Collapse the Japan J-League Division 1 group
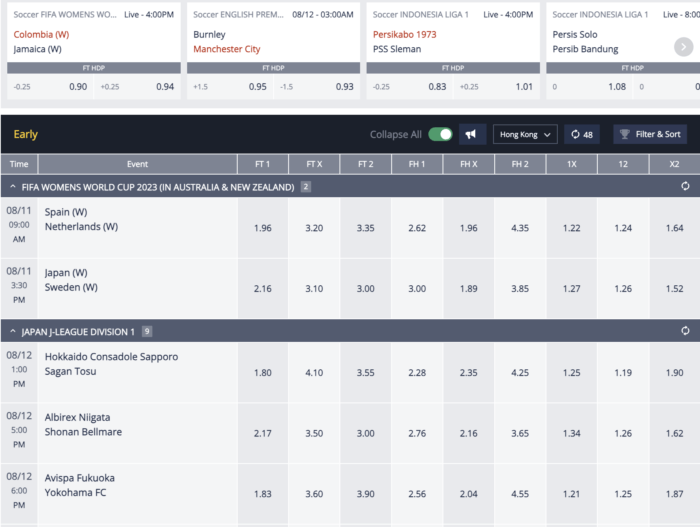This screenshot has width=700, height=527. coord(10,331)
